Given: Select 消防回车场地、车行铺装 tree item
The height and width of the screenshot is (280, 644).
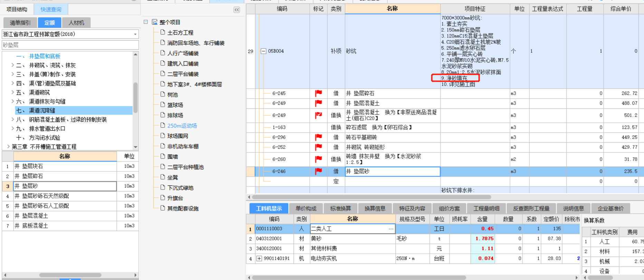Looking at the screenshot, I should 196,43.
